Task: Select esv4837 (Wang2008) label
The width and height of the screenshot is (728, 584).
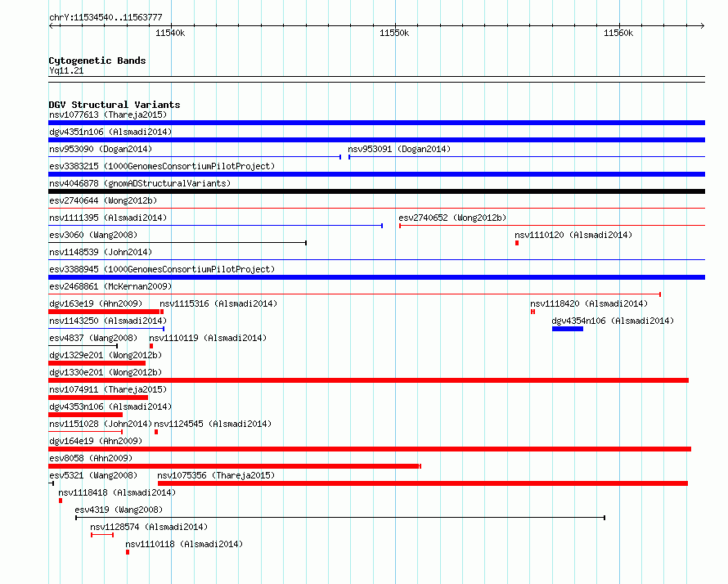Action: tap(93, 338)
